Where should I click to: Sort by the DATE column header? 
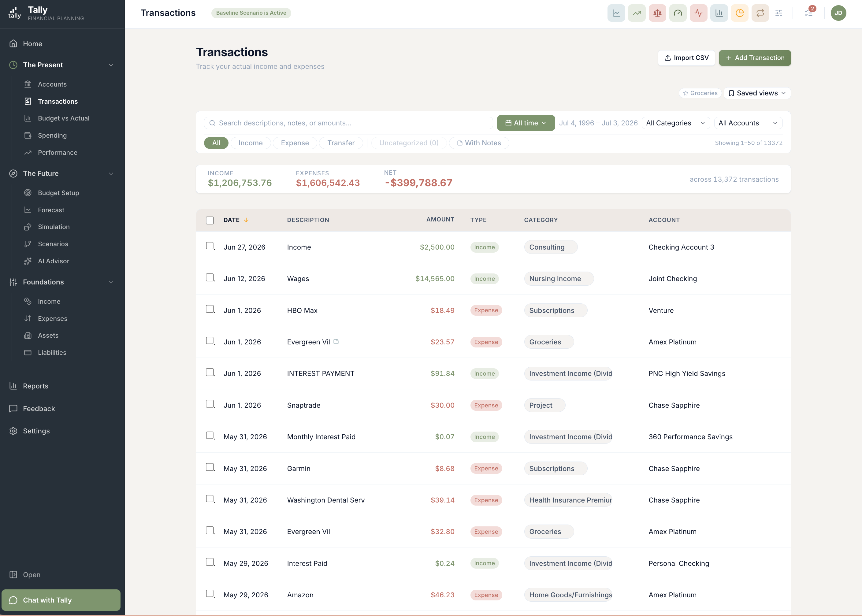tap(236, 220)
